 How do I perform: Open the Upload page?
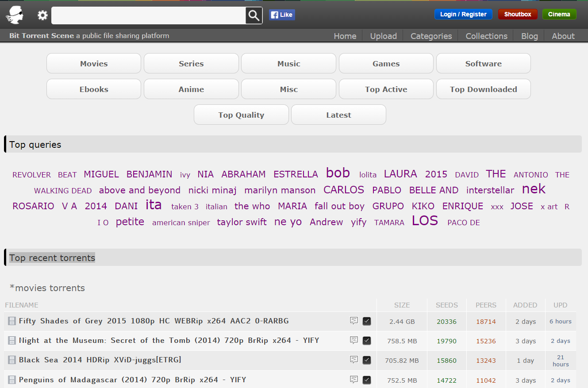click(x=384, y=36)
